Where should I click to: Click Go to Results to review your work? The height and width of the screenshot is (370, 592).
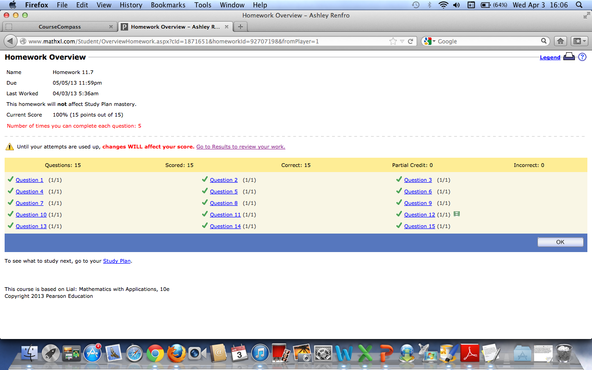pyautogui.click(x=240, y=147)
